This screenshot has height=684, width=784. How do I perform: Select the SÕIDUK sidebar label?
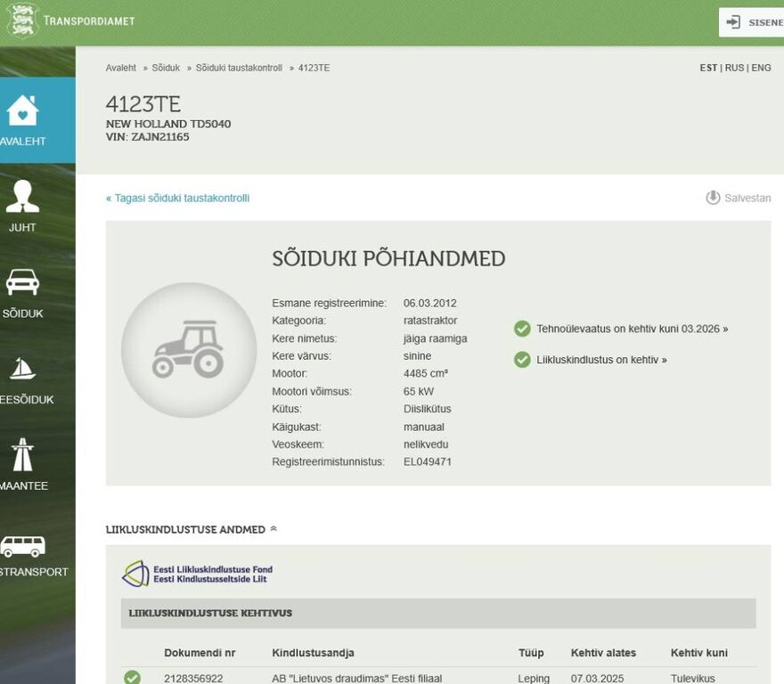pyautogui.click(x=22, y=313)
